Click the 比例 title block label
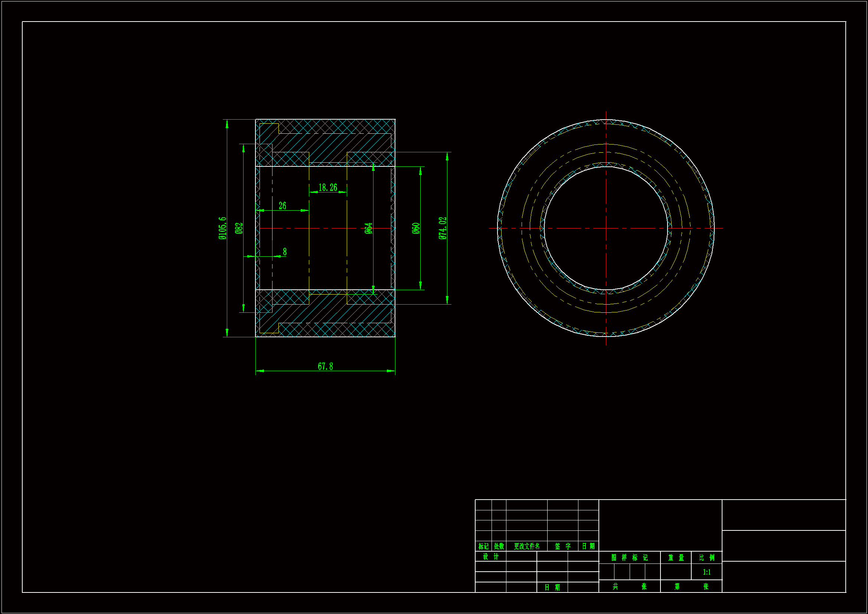 707,558
